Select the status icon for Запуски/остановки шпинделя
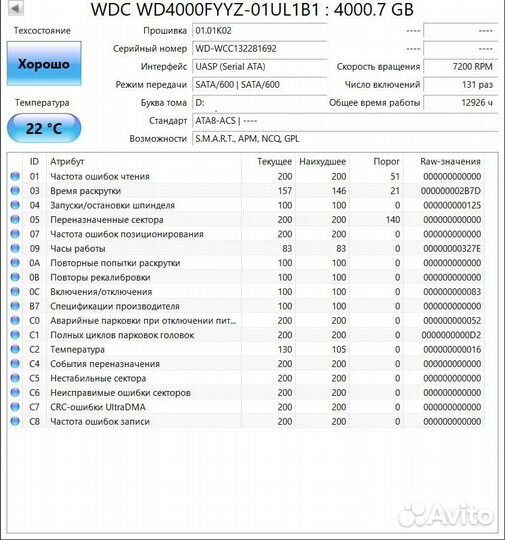Viewport: 505px width, 540px height. coord(15,205)
